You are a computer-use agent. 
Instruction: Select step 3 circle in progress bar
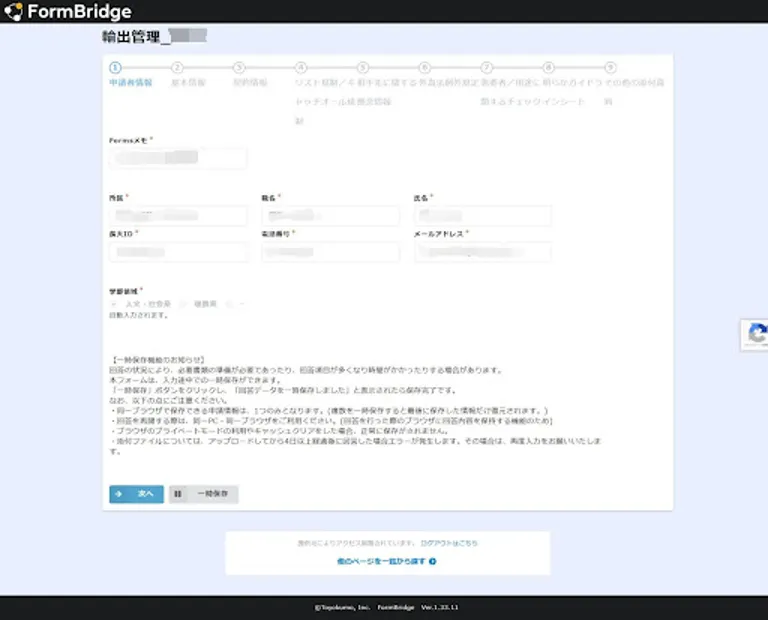coord(239,68)
